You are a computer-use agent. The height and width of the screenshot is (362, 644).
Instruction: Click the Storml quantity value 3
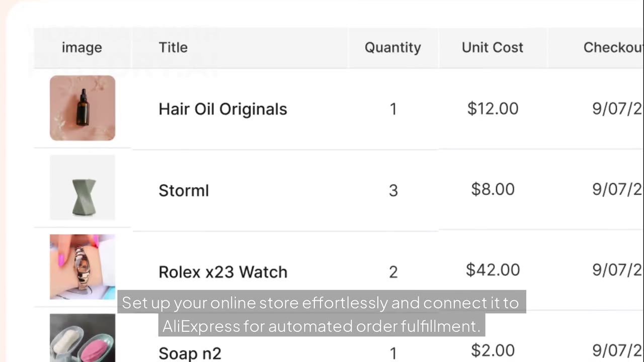[x=393, y=191]
